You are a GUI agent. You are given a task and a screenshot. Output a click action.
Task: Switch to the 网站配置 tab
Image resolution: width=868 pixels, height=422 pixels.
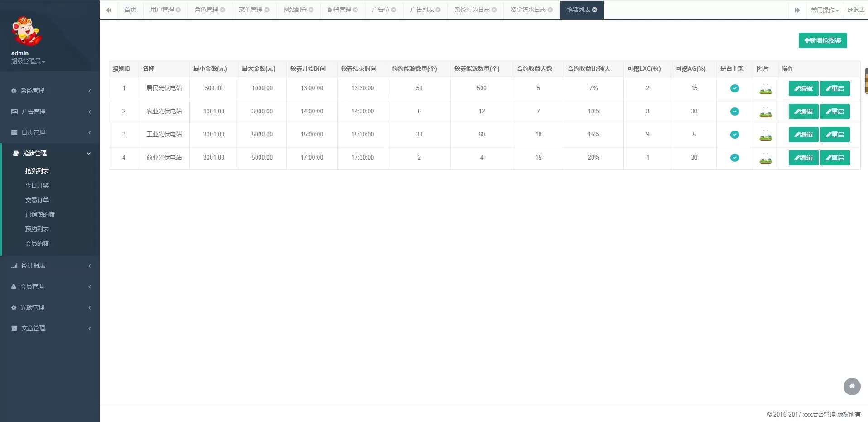coord(294,10)
